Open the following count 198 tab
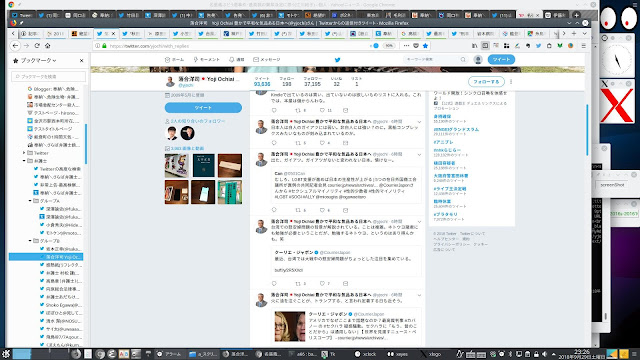The height and width of the screenshot is (360, 640). (x=287, y=82)
